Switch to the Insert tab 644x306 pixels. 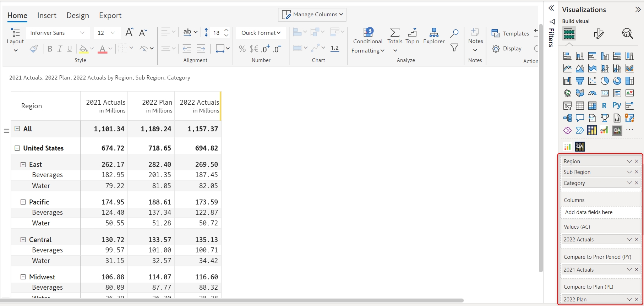pos(47,16)
